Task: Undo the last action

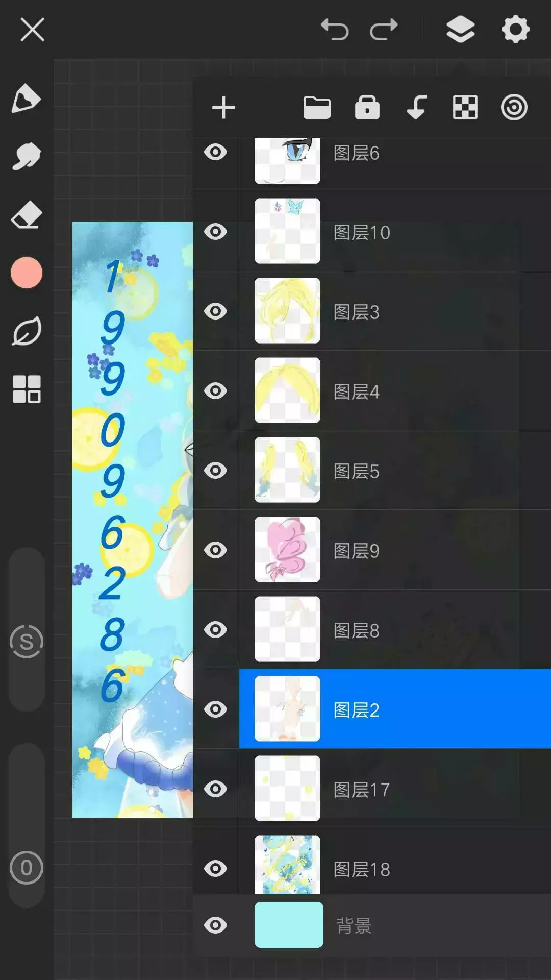Action: click(335, 29)
